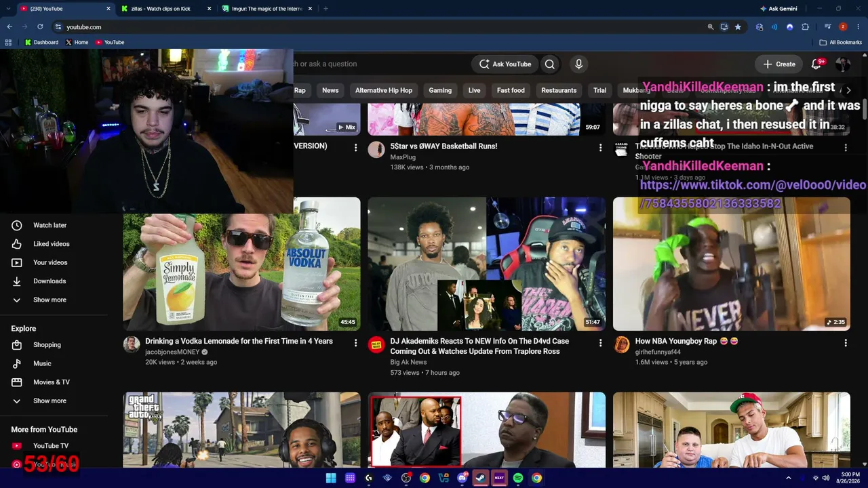Open jacobjonesMONEY channel avatar
Screen dimensions: 868x488
click(x=132, y=345)
